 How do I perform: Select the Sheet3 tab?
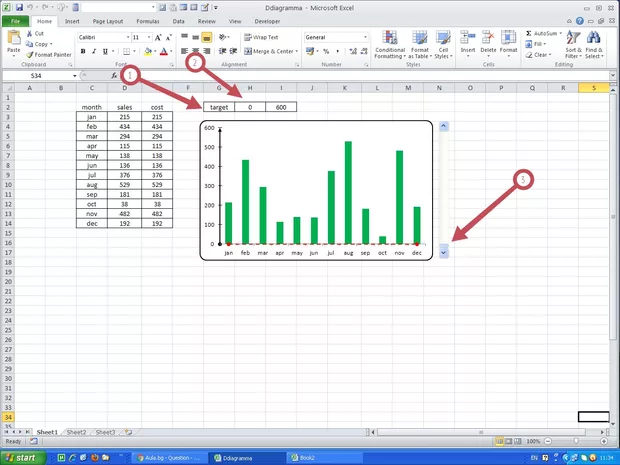click(105, 432)
